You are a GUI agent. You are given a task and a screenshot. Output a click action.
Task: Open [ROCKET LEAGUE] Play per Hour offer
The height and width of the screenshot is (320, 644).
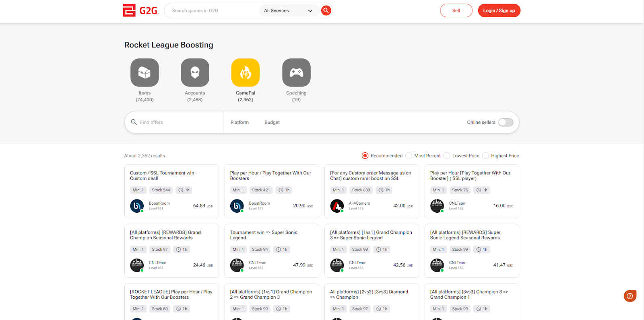tap(171, 302)
